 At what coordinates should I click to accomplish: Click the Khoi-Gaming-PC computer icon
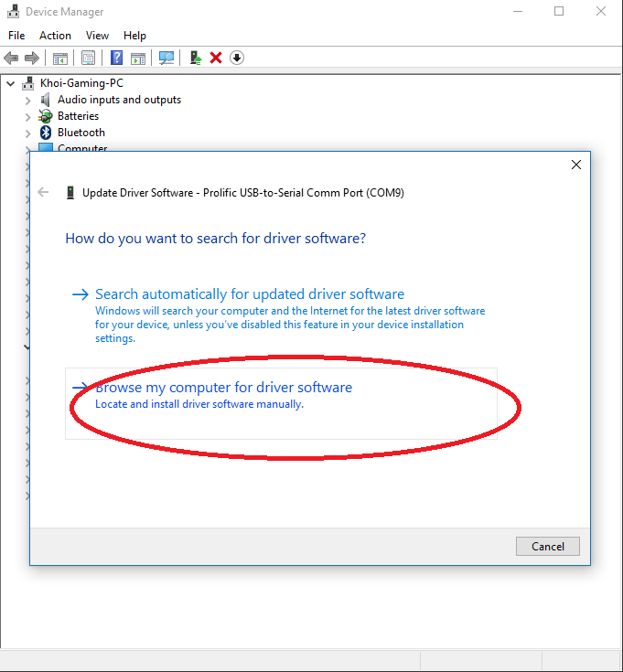click(27, 82)
